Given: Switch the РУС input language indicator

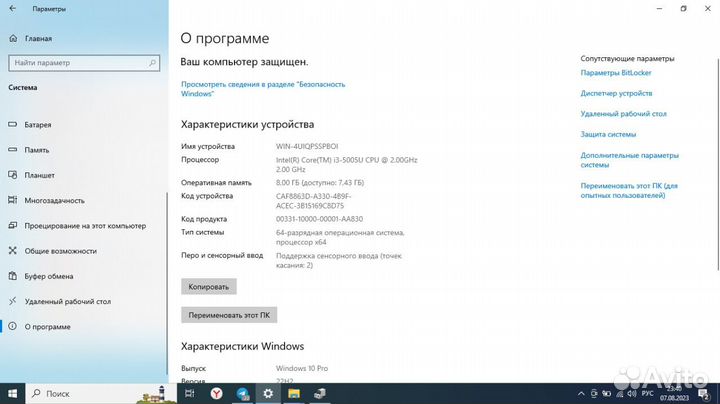Looking at the screenshot, I should coord(647,393).
